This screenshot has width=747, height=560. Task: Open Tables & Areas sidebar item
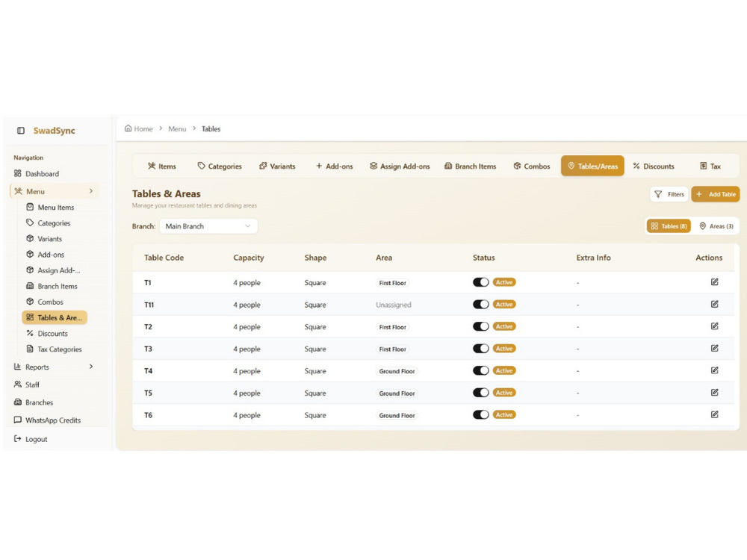point(55,317)
